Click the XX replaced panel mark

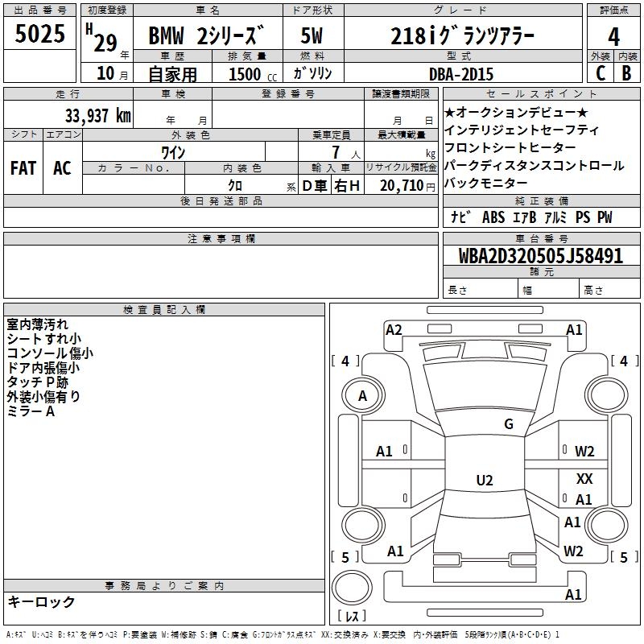pyautogui.click(x=584, y=478)
